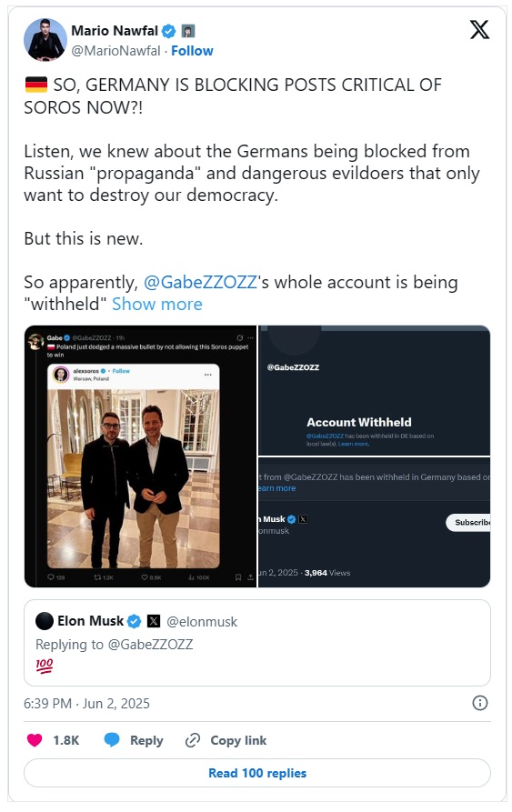Open the Account Withheld screenshot
The image size is (512, 812).
point(375,390)
